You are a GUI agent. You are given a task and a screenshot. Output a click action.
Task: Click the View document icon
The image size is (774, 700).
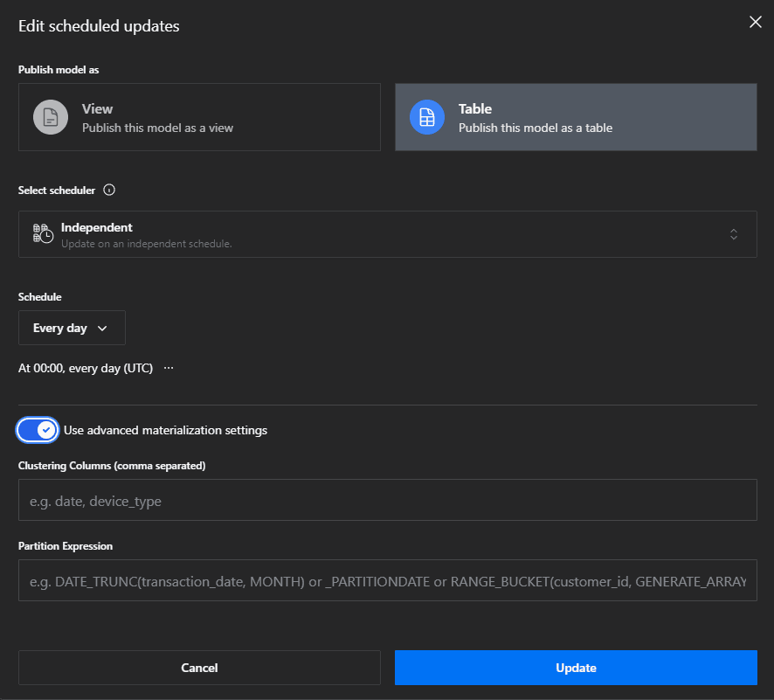tap(51, 117)
